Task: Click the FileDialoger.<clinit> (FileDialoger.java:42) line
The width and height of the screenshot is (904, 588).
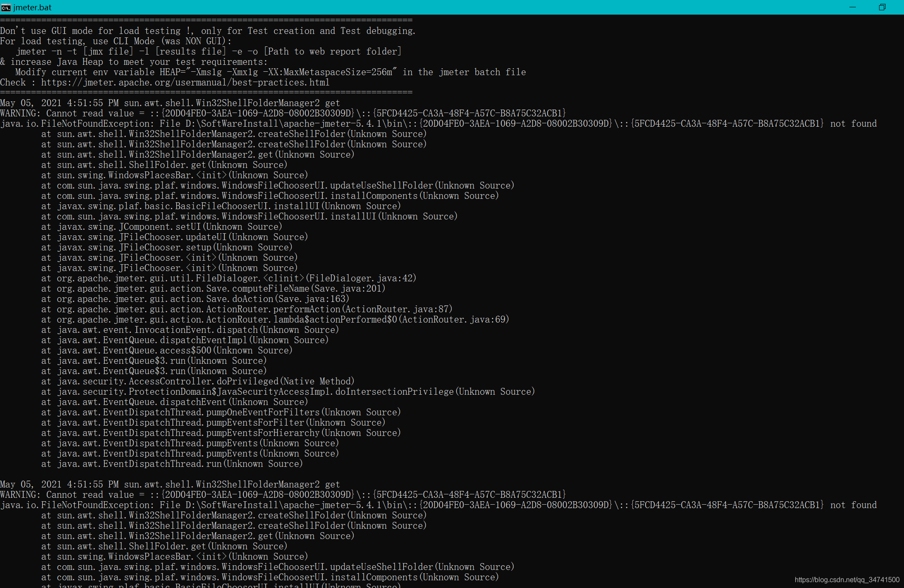Action: coord(229,278)
